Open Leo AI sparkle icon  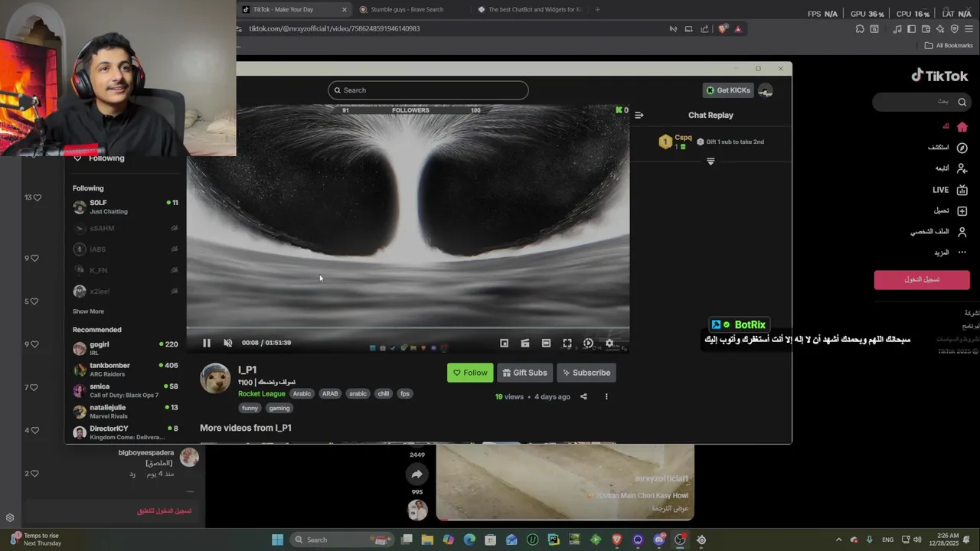point(940,29)
